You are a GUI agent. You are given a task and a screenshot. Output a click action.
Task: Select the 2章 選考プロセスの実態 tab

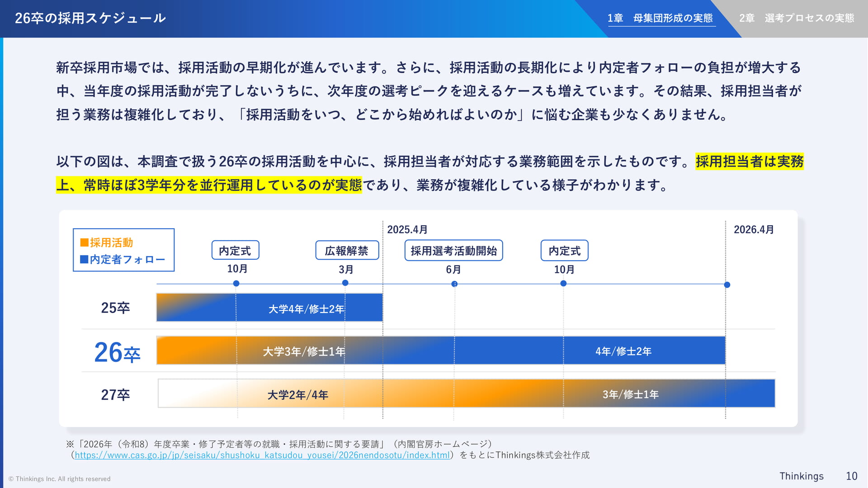click(797, 18)
